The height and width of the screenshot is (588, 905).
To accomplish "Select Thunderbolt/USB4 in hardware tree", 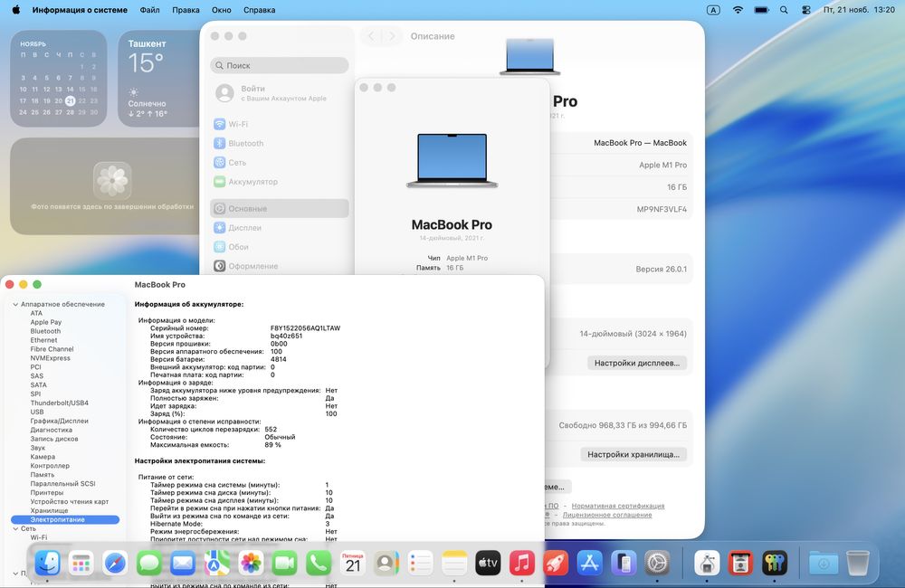I will (60, 403).
